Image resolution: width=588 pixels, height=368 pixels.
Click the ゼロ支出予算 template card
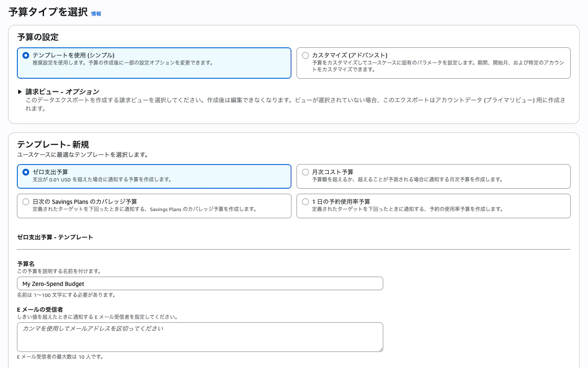154,176
